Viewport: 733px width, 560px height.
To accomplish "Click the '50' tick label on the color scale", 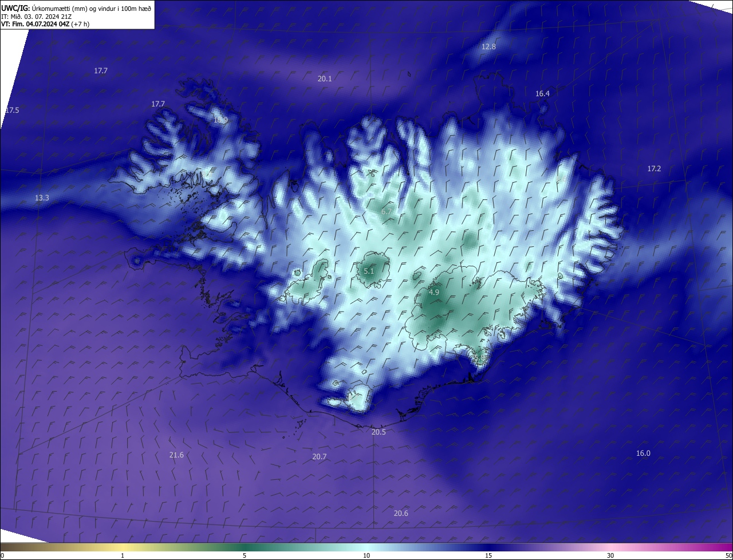I will click(728, 555).
